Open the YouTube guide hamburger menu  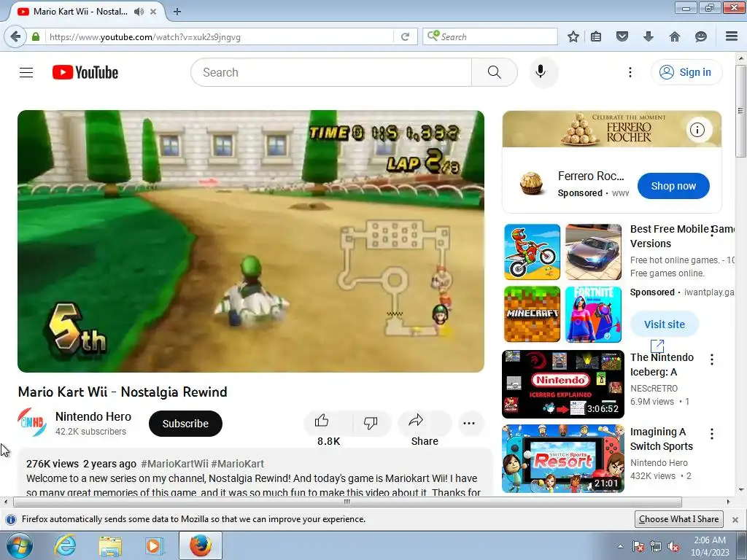click(26, 72)
